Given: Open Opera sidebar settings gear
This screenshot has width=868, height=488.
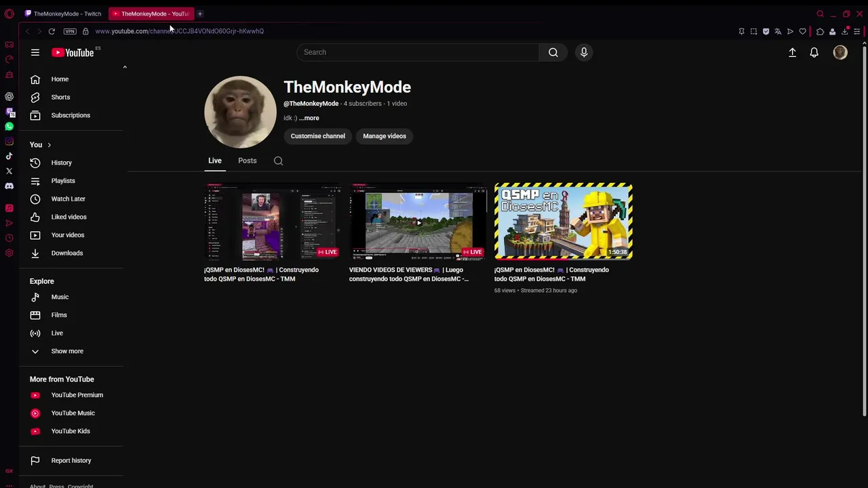Looking at the screenshot, I should point(9,253).
